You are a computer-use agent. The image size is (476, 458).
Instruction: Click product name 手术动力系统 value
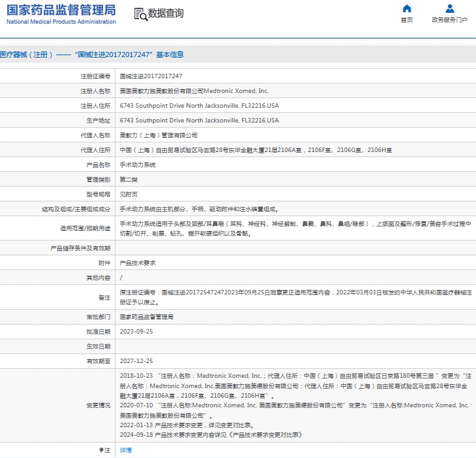(137, 165)
